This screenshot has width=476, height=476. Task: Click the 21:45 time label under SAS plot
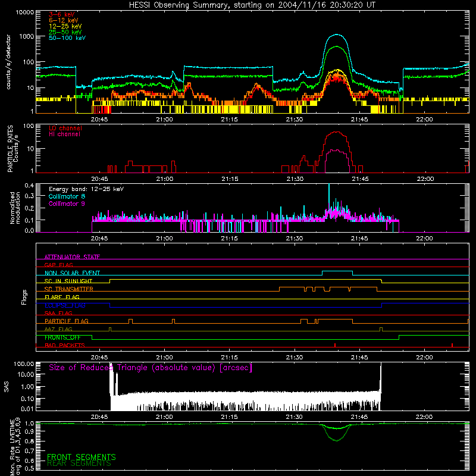[359, 417]
